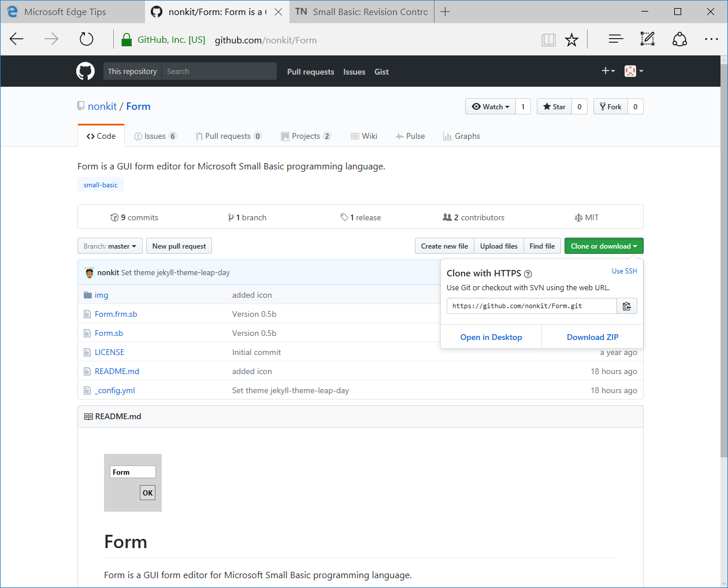Switch to the Code tab
The width and height of the screenshot is (728, 588).
[101, 136]
